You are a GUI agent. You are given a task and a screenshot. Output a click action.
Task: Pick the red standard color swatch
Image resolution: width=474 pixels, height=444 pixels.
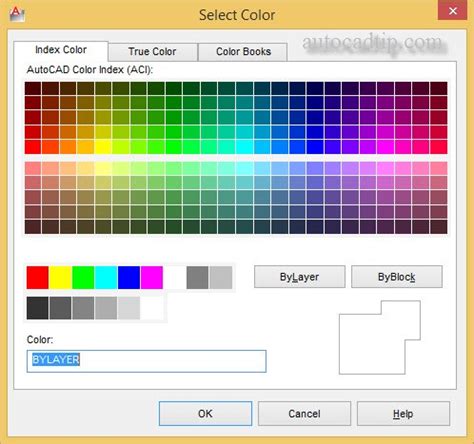tap(37, 277)
